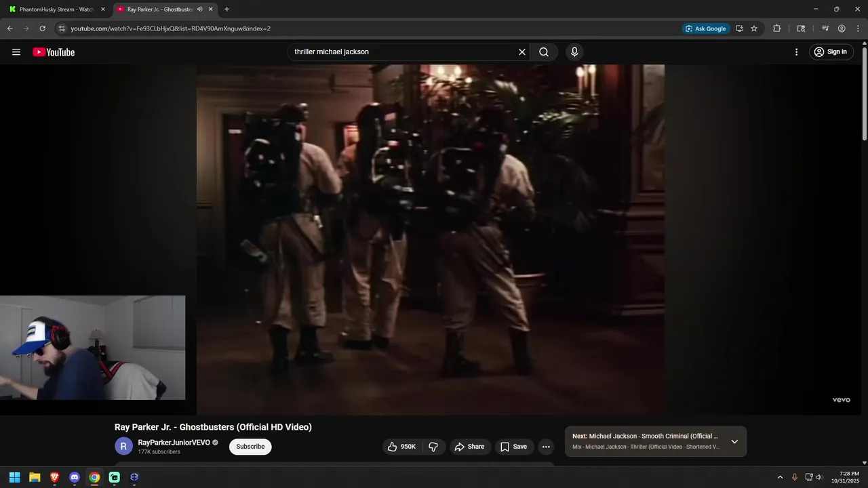This screenshot has width=868, height=488.
Task: Go forward in browser history
Action: 26,28
